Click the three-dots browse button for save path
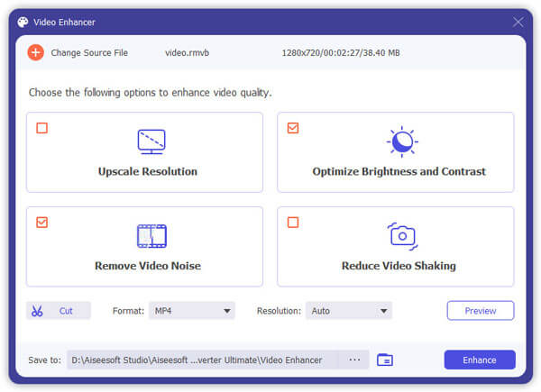Image resolution: width=541 pixels, height=392 pixels. tap(354, 360)
